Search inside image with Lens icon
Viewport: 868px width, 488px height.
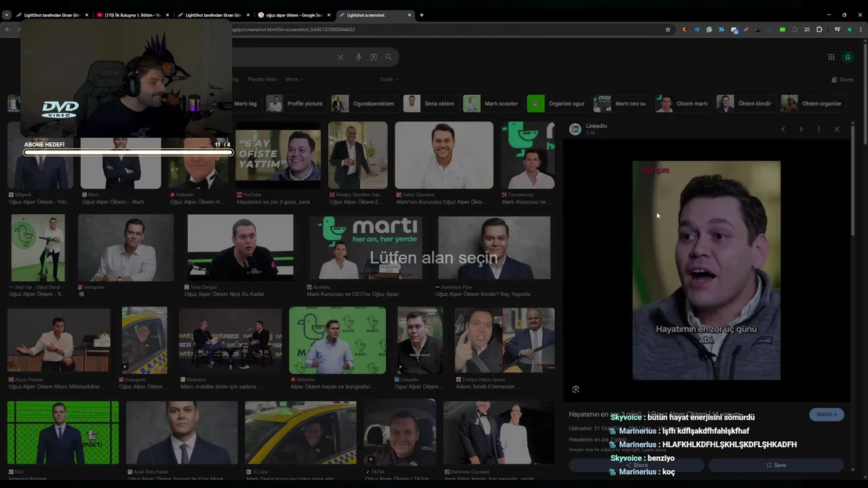pos(576,389)
